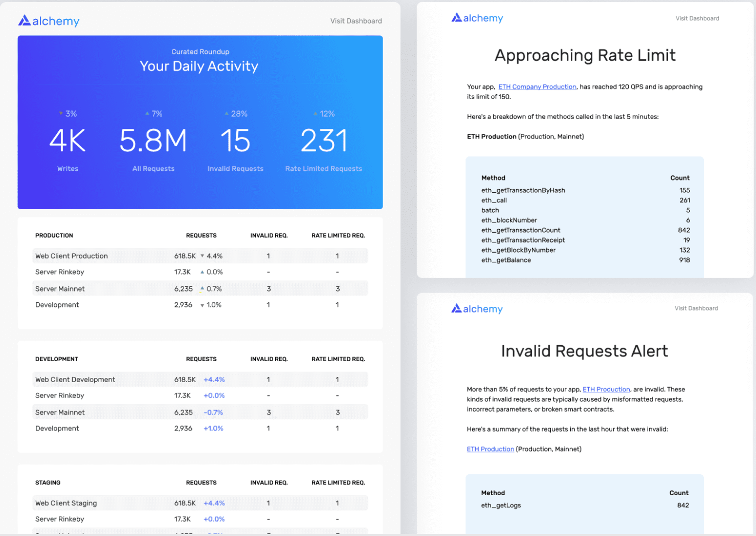Open the ETH Company Production app link

[x=537, y=87]
